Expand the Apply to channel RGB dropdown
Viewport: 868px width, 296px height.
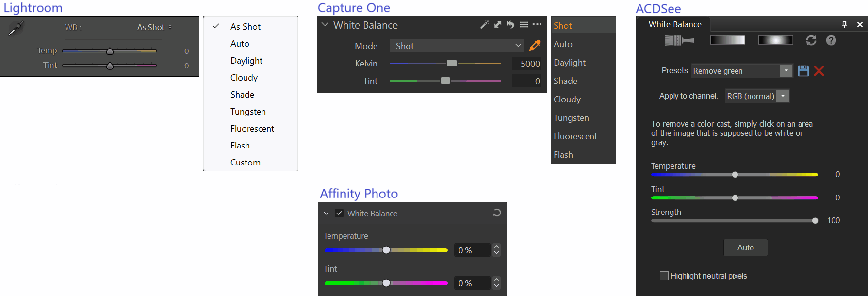783,96
